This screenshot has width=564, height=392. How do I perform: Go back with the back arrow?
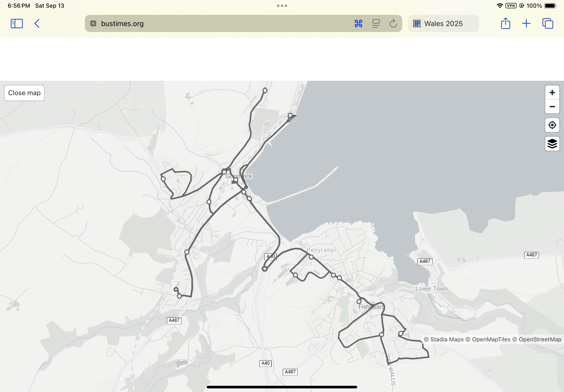[37, 24]
